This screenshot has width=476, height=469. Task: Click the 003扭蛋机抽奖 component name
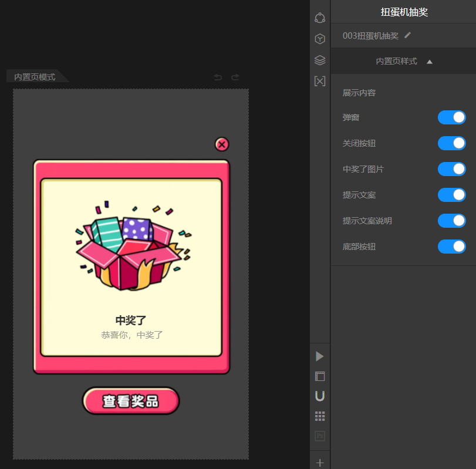tap(370, 36)
